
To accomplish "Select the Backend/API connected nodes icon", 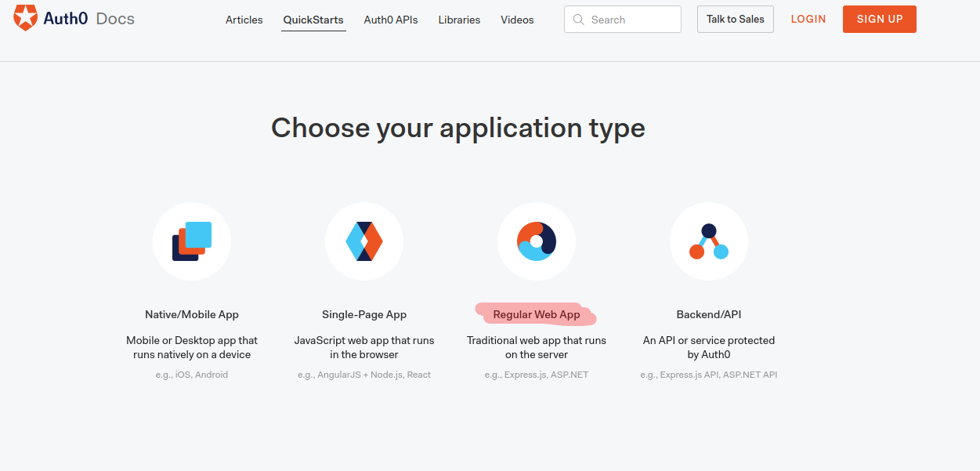I will (x=709, y=241).
